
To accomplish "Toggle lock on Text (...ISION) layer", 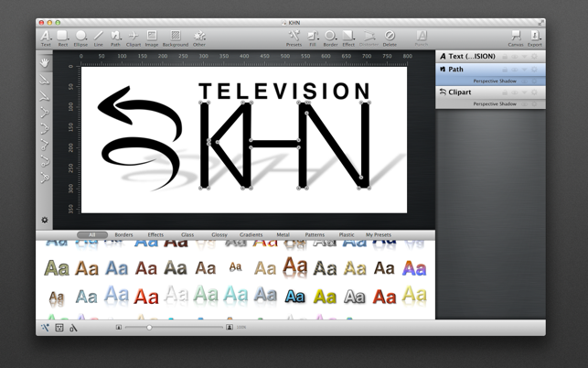I will tap(505, 57).
